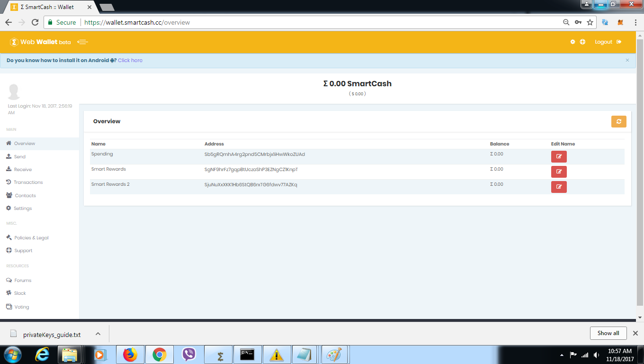Click the SmartCash Web Wallet logo
This screenshot has width=644, height=364.
click(40, 42)
